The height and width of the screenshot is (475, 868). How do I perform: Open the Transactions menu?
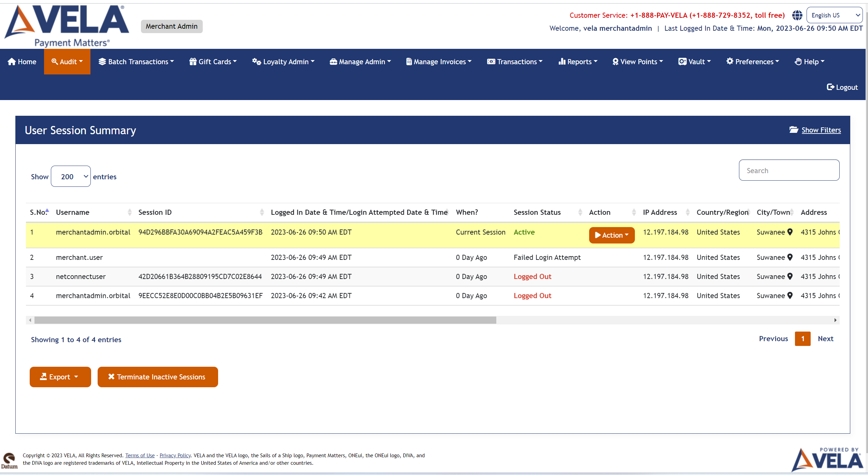[515, 61]
